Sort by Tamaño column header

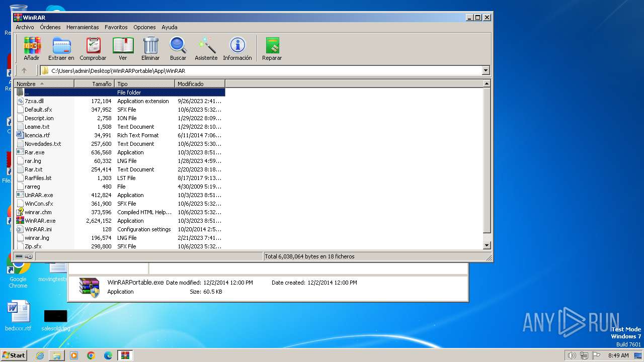[x=95, y=84]
